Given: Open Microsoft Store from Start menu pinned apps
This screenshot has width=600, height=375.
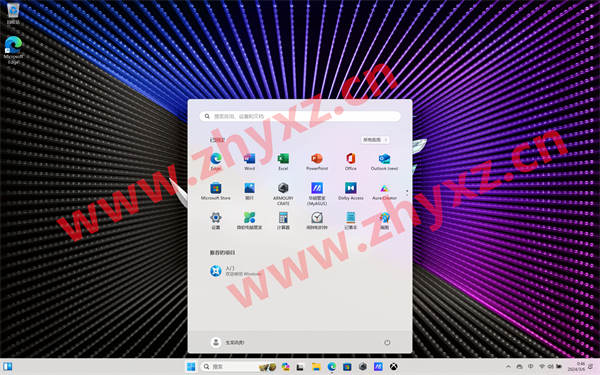Looking at the screenshot, I should [x=216, y=191].
